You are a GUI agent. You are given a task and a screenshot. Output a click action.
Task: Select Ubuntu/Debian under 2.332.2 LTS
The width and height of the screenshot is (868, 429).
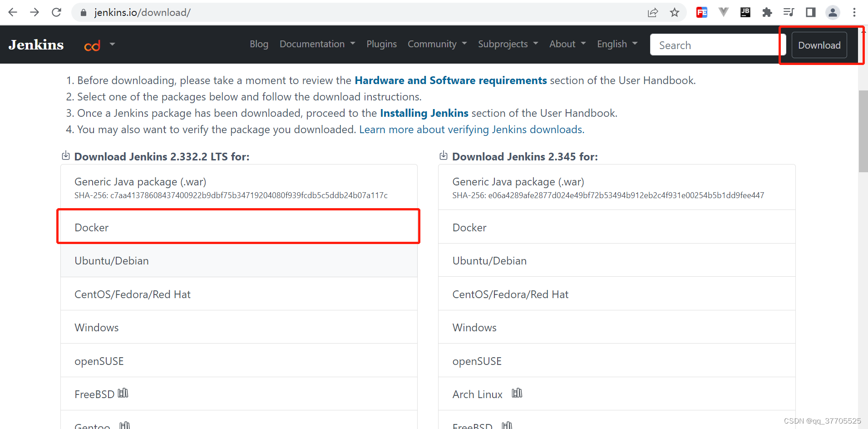pyautogui.click(x=239, y=260)
